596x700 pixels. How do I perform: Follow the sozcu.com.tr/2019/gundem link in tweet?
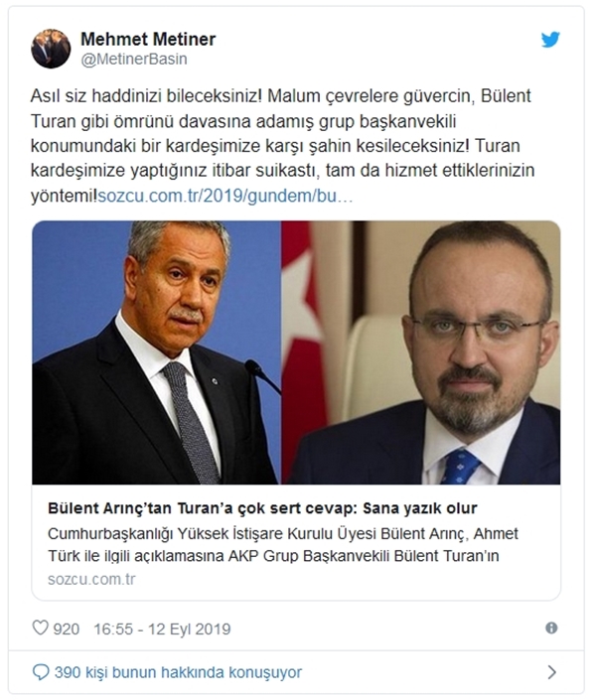tap(225, 196)
